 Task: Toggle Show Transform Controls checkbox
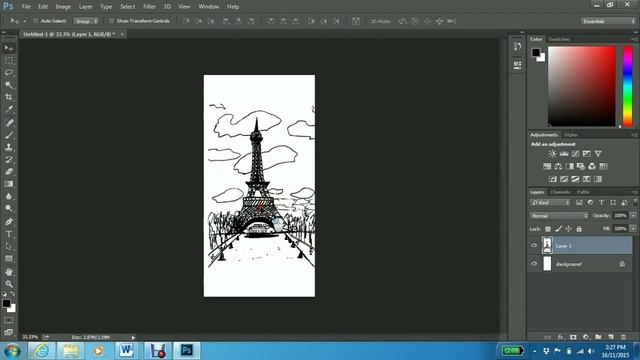tap(111, 21)
